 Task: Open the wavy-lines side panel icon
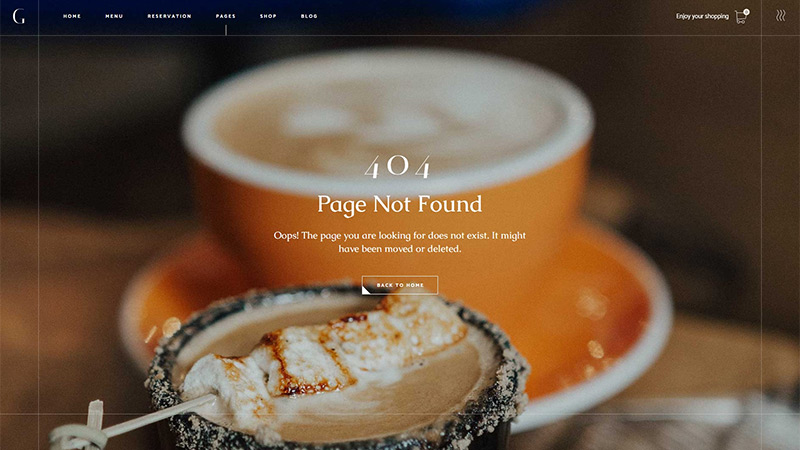781,16
